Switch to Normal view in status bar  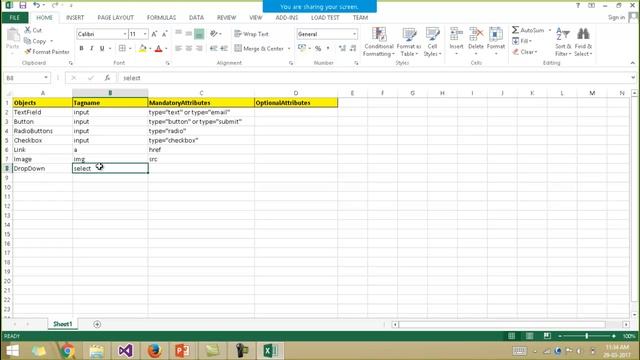(x=511, y=336)
